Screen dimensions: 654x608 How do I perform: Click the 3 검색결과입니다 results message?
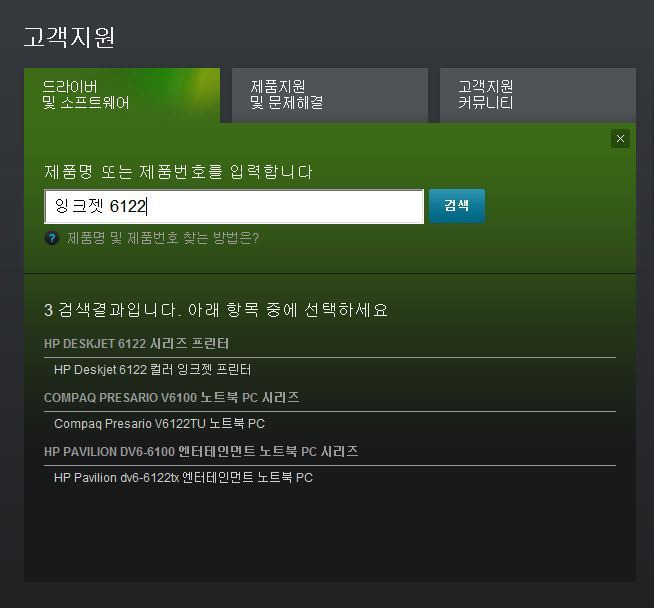(x=216, y=310)
